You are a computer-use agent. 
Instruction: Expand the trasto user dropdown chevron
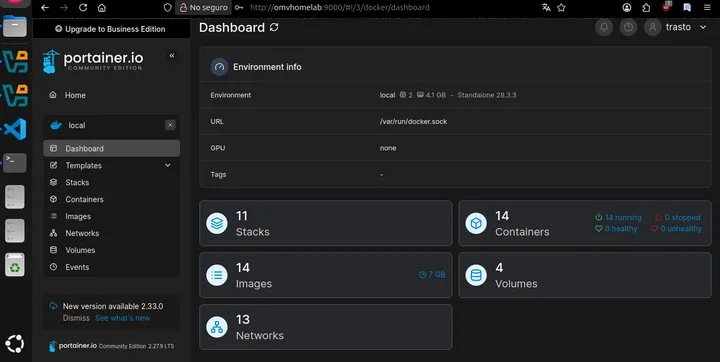(703, 27)
